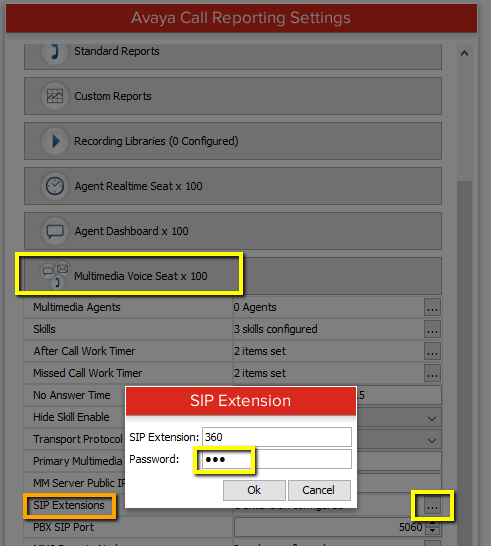Increase the PBX SIP Port value
Screen dimensions: 491x546
[432, 523]
